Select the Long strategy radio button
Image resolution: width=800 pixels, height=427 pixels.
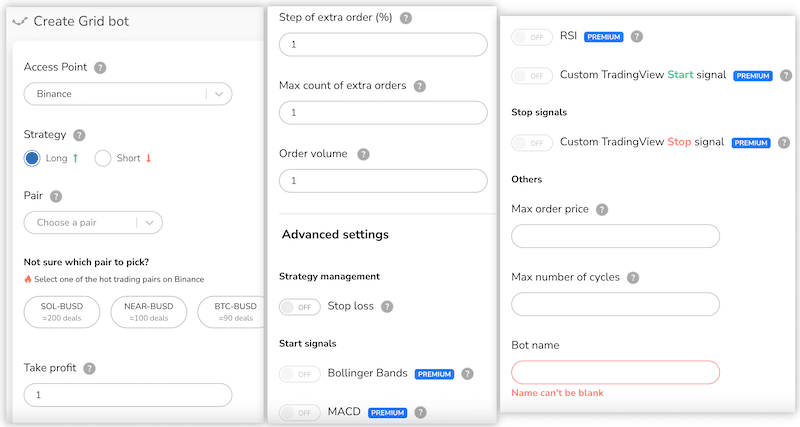(x=32, y=159)
